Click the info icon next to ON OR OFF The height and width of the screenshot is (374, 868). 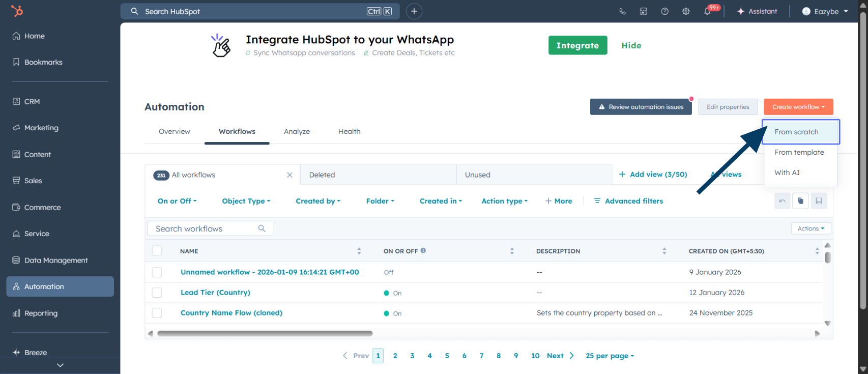[x=423, y=250]
